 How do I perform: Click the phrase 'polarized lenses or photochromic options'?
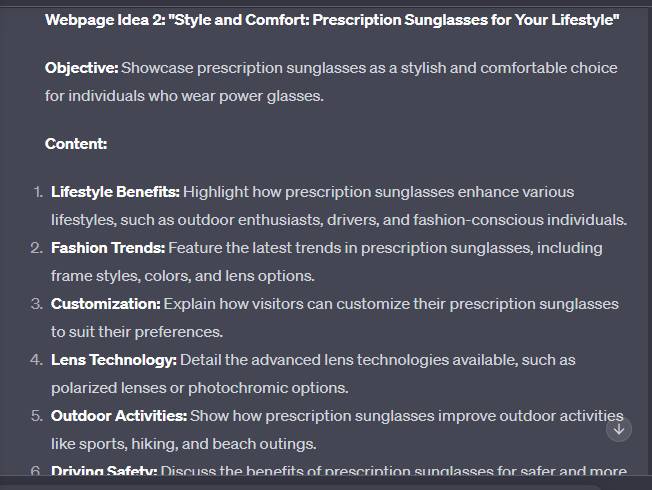pos(199,388)
